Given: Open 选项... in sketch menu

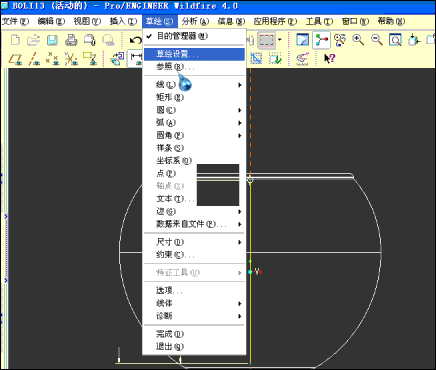Looking at the screenshot, I should point(194,291).
